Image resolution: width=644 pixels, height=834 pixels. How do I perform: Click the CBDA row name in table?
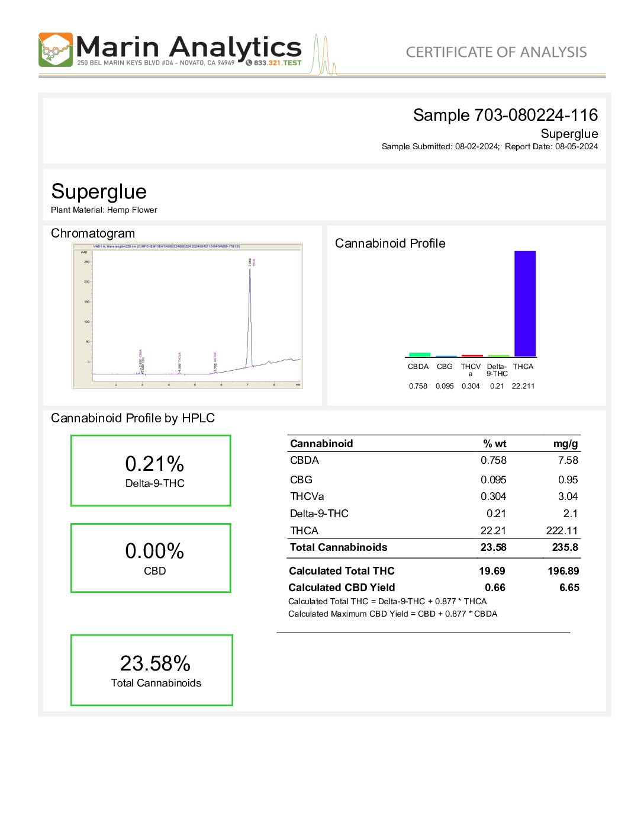click(x=304, y=460)
